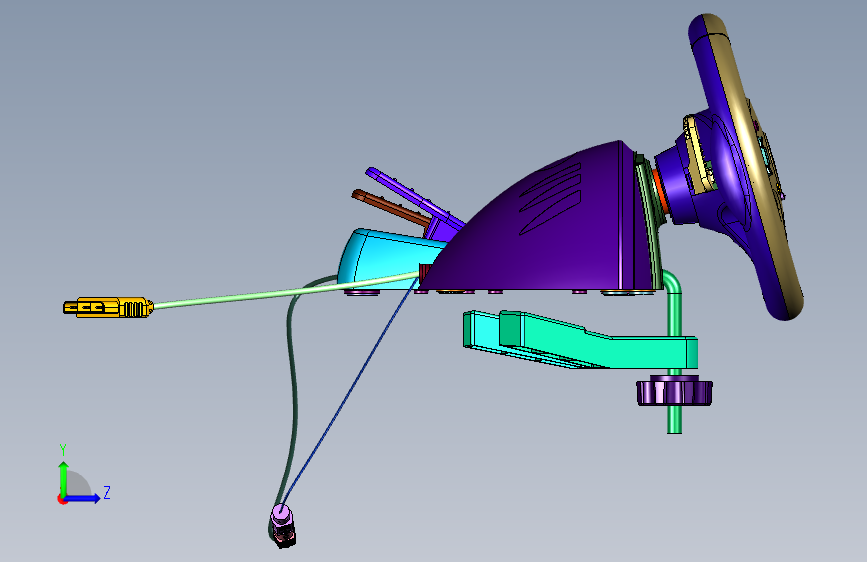The height and width of the screenshot is (562, 867).
Task: Select the green clamp screw rod below knob
Action: tap(674, 419)
